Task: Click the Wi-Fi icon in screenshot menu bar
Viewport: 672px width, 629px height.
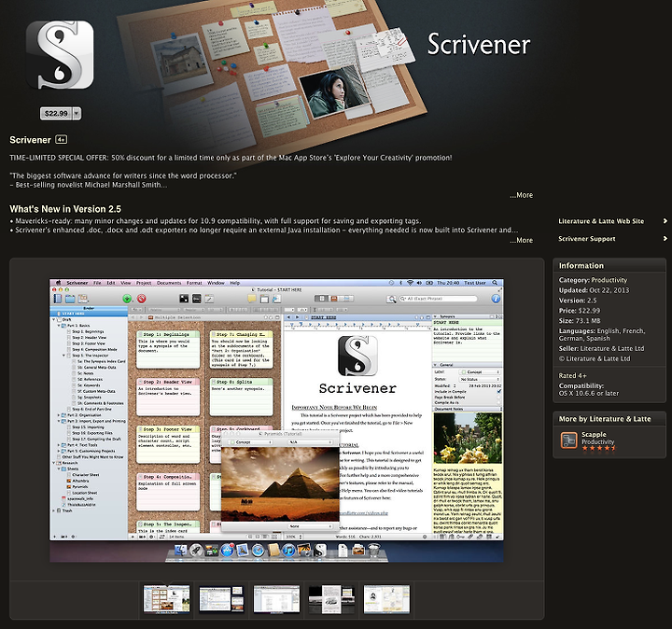Action: pyautogui.click(x=410, y=283)
